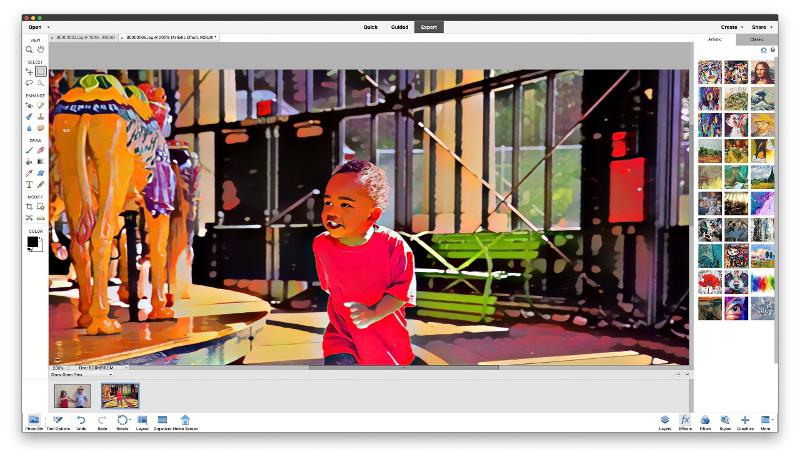Apply the colorful eye artistic effect
Screen dimensions: 800x460
tap(736, 308)
